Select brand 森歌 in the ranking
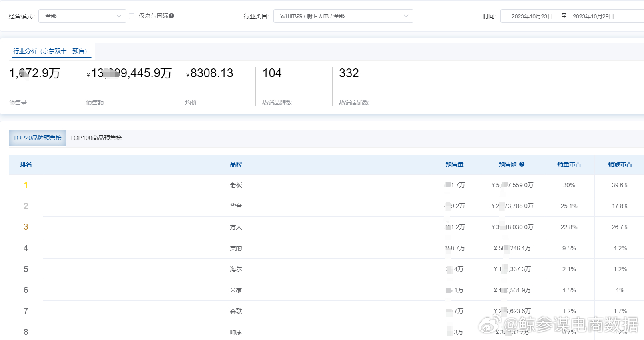 point(236,311)
